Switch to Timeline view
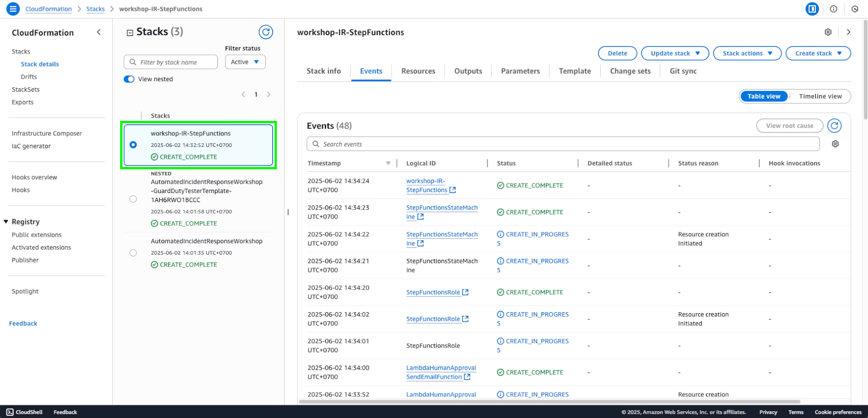868x418 pixels. (820, 96)
